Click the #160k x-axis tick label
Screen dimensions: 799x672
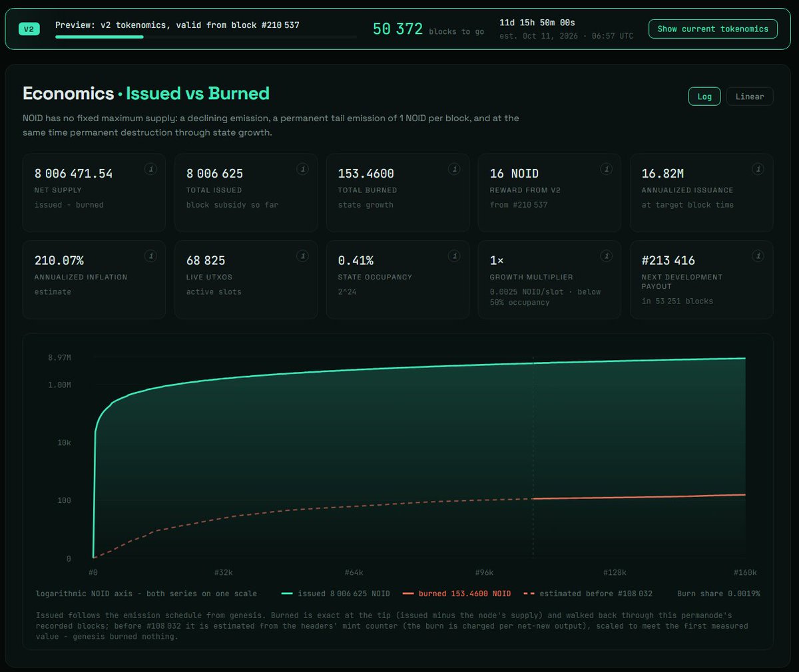pyautogui.click(x=745, y=572)
